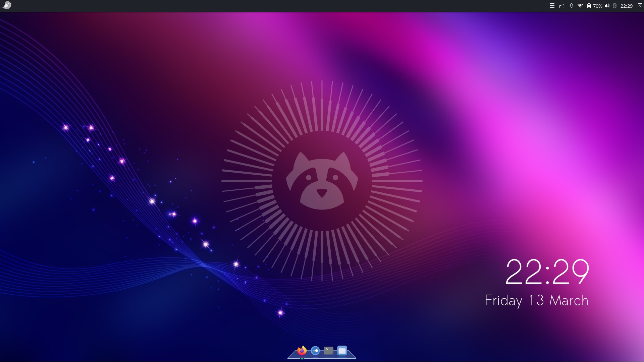The height and width of the screenshot is (362, 644).
Task: Click the Places folder icon in the top panel
Action: point(562,6)
